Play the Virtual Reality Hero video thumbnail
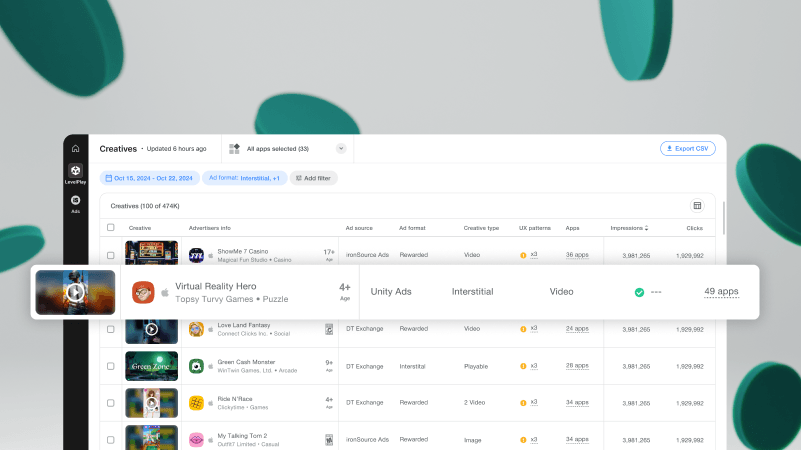Screen dimensions: 801x450 [75, 292]
